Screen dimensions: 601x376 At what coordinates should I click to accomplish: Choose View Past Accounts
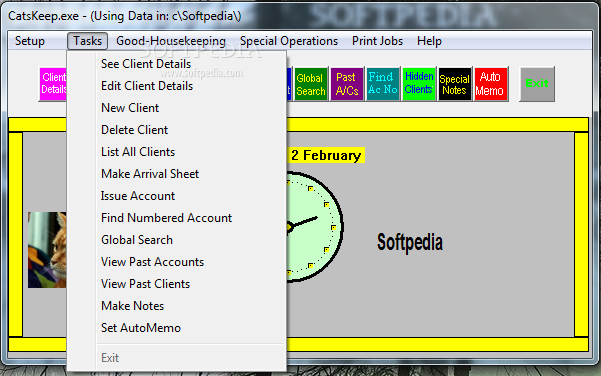(x=176, y=262)
